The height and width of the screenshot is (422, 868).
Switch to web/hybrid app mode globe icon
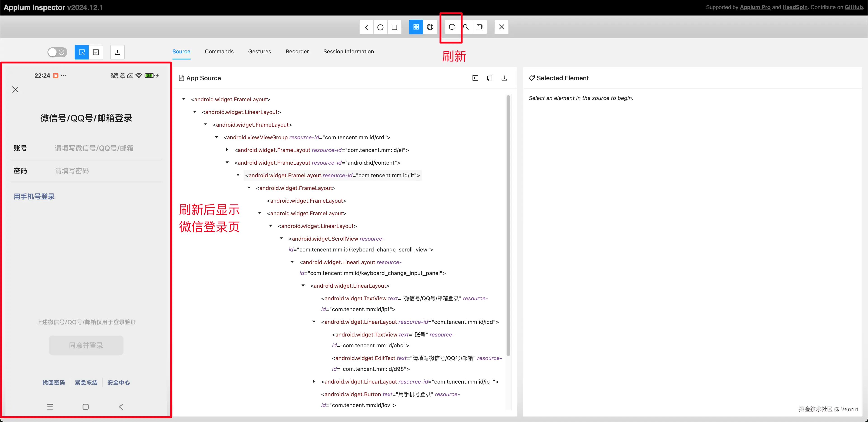tap(430, 27)
